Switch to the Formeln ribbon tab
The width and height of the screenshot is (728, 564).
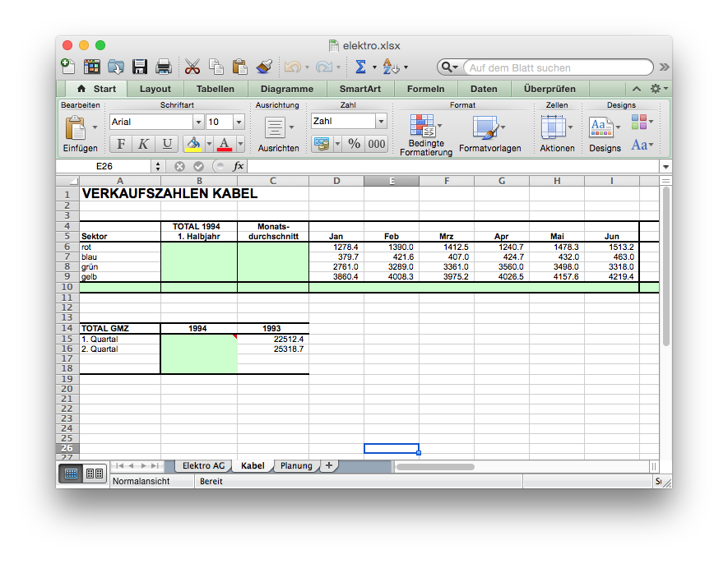click(x=425, y=89)
